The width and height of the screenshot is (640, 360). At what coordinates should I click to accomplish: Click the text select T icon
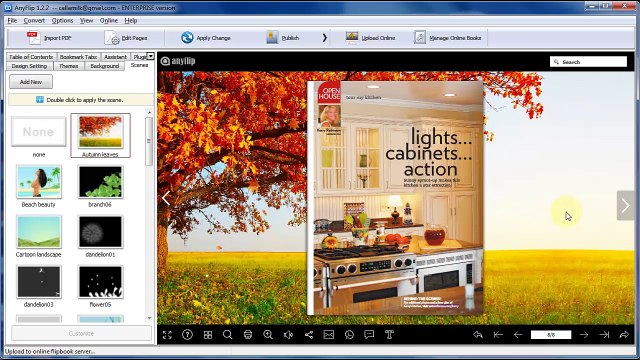click(389, 335)
